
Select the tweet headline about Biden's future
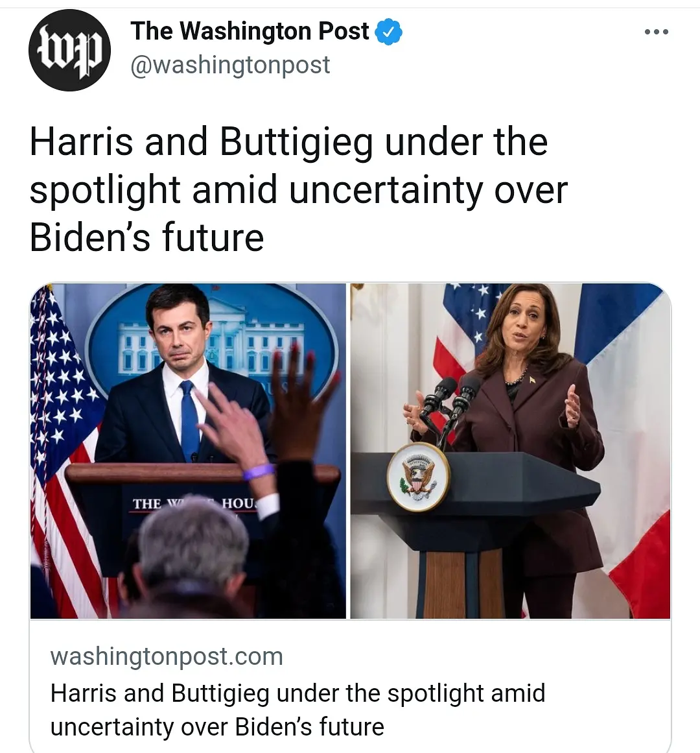point(298,189)
